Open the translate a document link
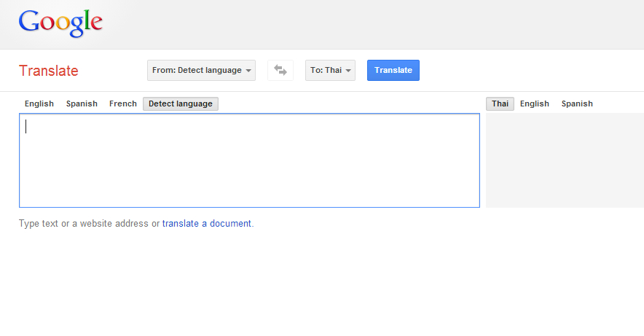The height and width of the screenshot is (336, 644). (x=207, y=224)
